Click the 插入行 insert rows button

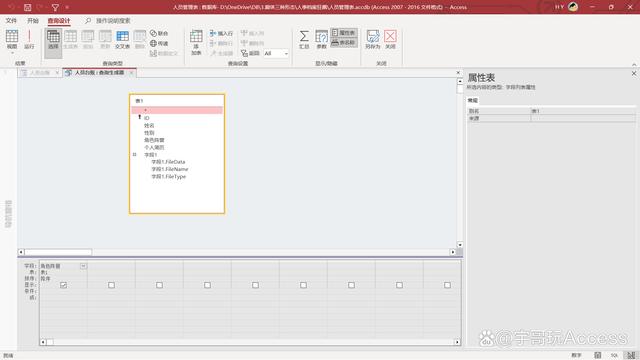[221, 33]
